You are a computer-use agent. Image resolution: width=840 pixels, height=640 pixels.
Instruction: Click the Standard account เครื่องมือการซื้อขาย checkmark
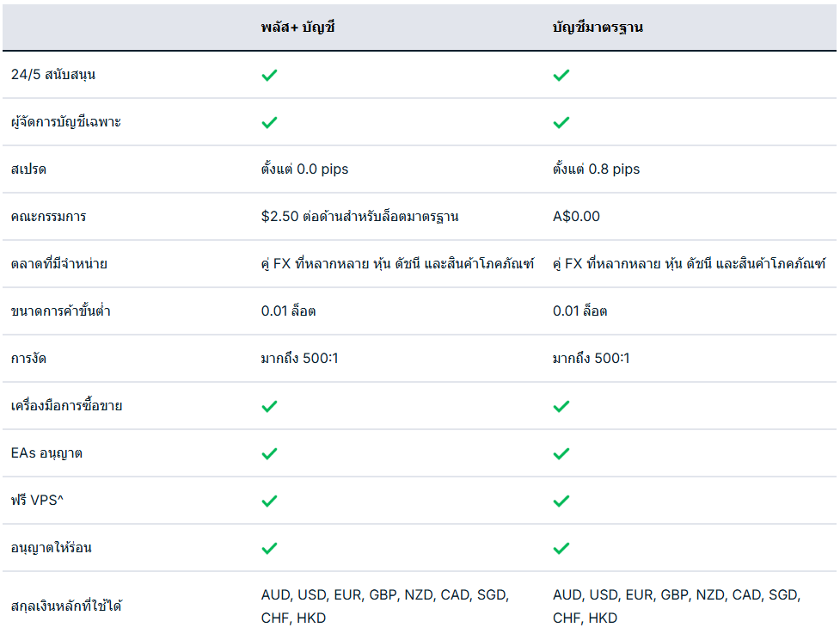coord(561,406)
